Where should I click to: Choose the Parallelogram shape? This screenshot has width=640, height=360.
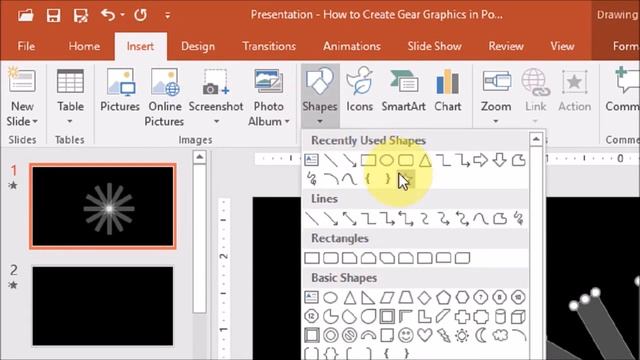coord(387,298)
